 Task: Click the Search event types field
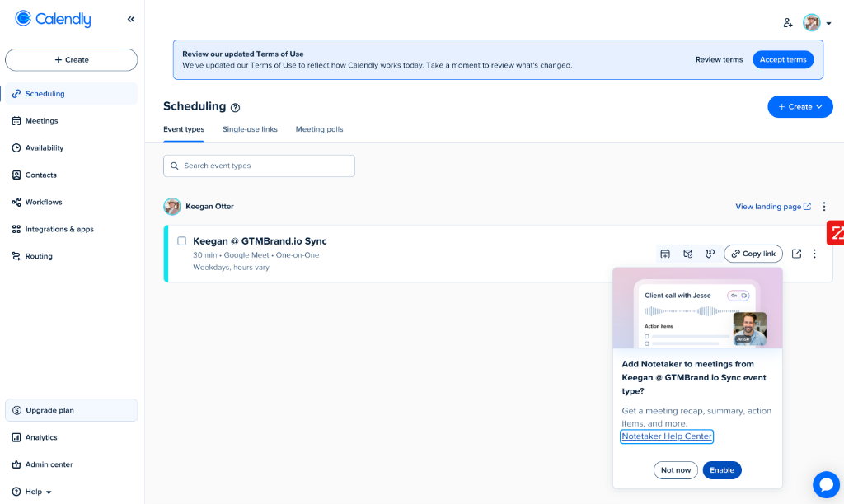coord(259,166)
